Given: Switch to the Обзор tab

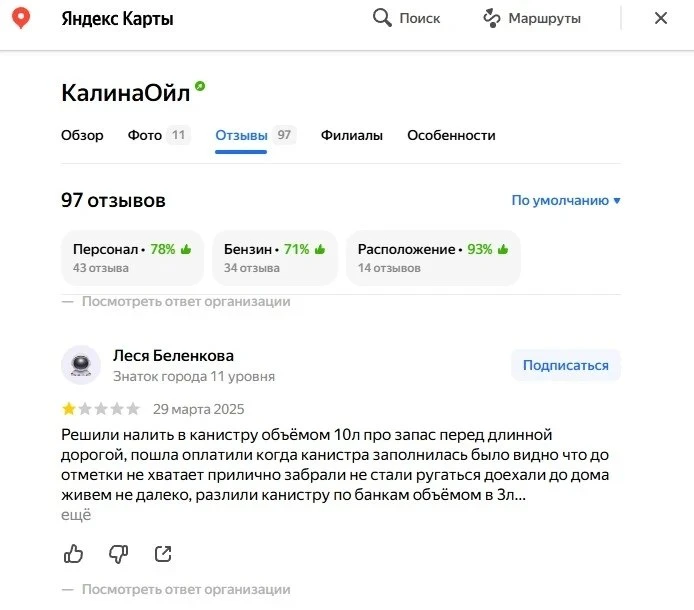Looking at the screenshot, I should (82, 135).
